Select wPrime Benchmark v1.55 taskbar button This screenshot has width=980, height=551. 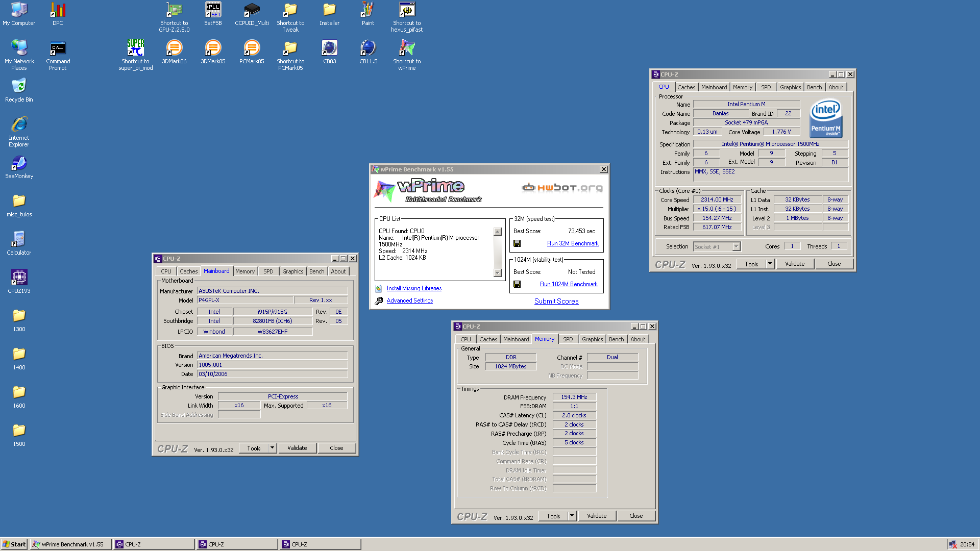[x=71, y=544]
